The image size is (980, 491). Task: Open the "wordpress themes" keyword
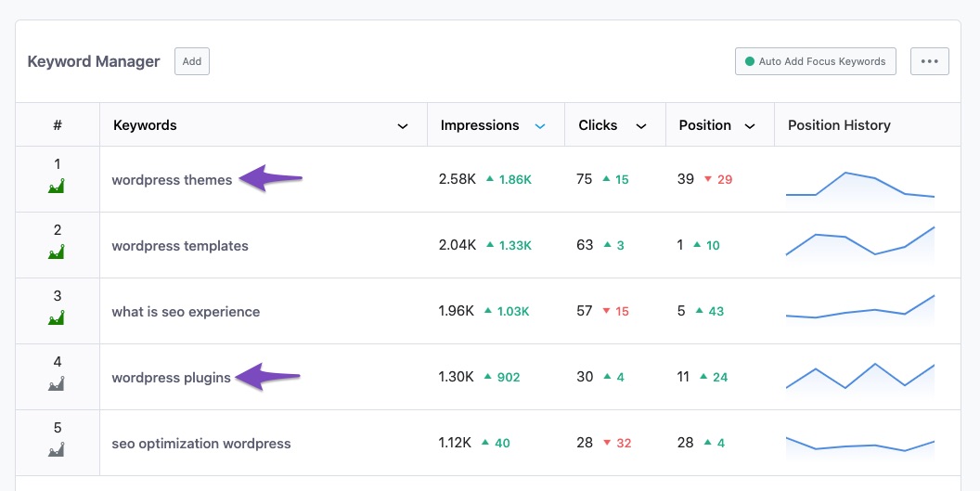point(172,180)
